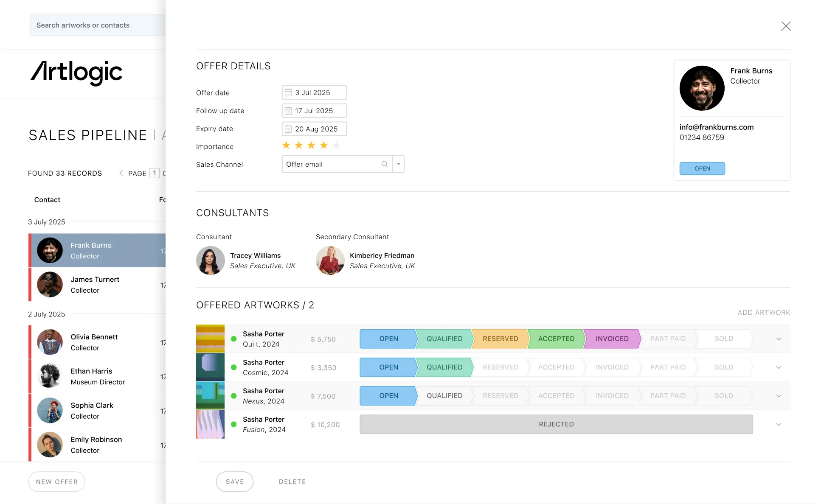Screen dimensions: 821x504
Task: Create a New Offer
Action: (57, 482)
